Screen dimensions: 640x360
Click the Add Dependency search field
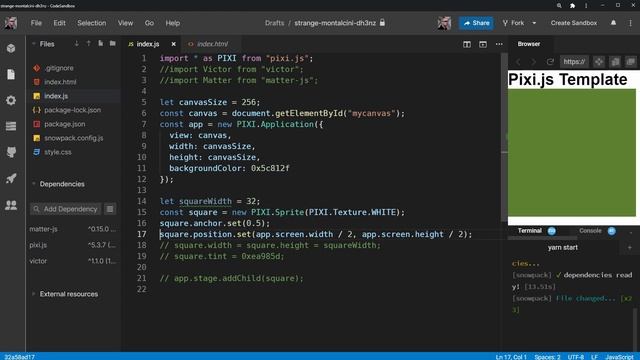(65, 209)
